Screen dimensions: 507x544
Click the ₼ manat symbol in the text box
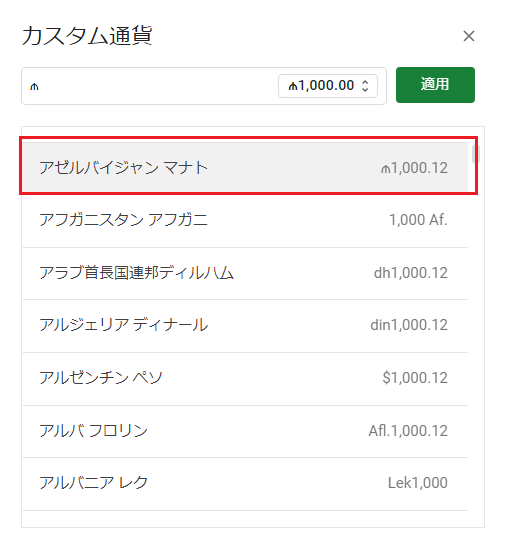point(34,86)
